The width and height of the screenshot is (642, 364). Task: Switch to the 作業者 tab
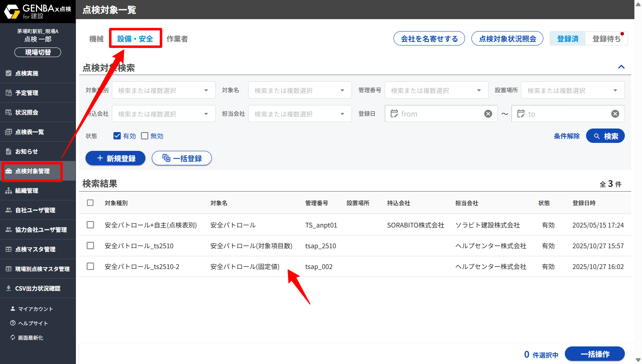(177, 39)
